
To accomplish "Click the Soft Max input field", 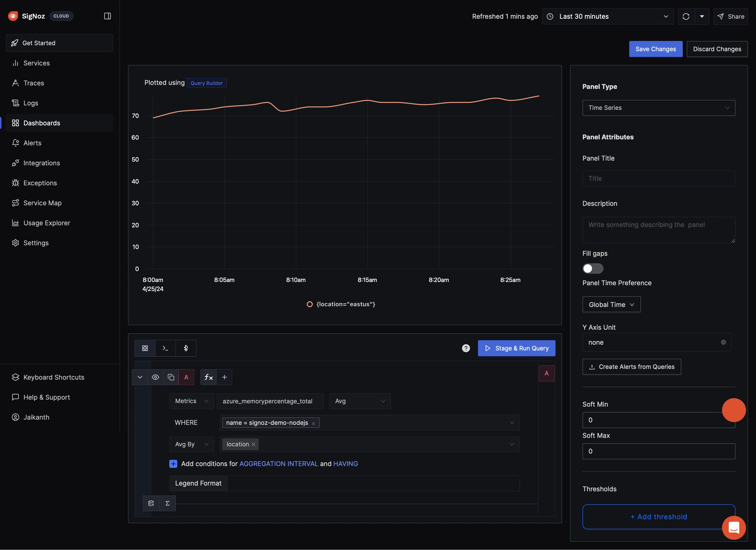I will (659, 451).
